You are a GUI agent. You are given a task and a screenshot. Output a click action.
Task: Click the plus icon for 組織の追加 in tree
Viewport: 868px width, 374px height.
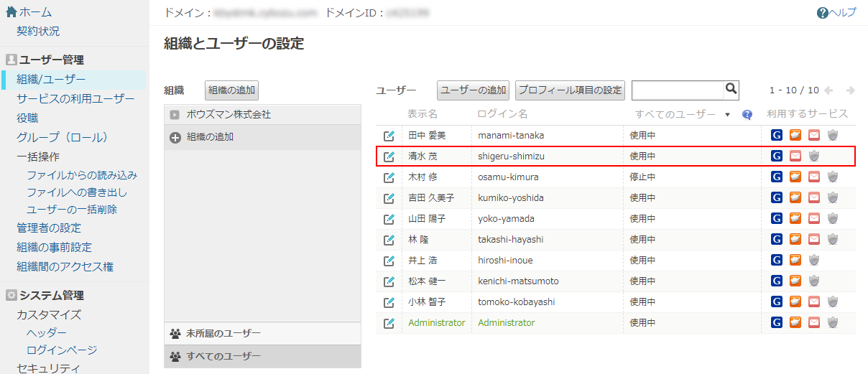[x=175, y=137]
